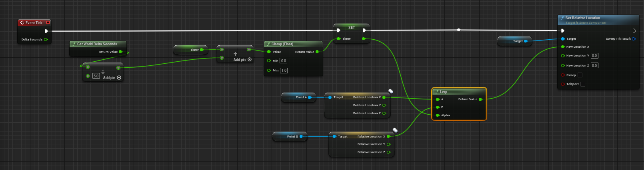Viewport: 644px width, 170px height.
Task: Click Relative Location Z pin for Point A
Action: pyautogui.click(x=384, y=113)
